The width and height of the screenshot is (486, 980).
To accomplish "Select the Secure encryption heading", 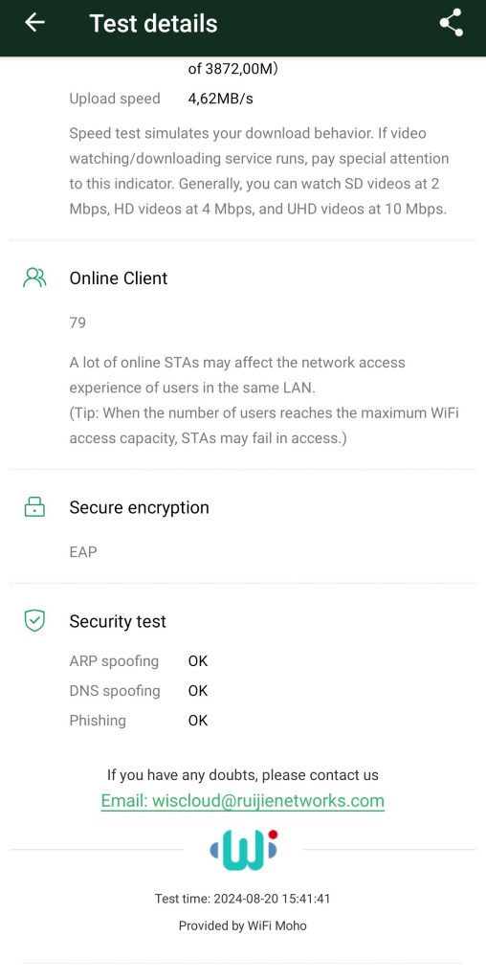I will click(139, 507).
